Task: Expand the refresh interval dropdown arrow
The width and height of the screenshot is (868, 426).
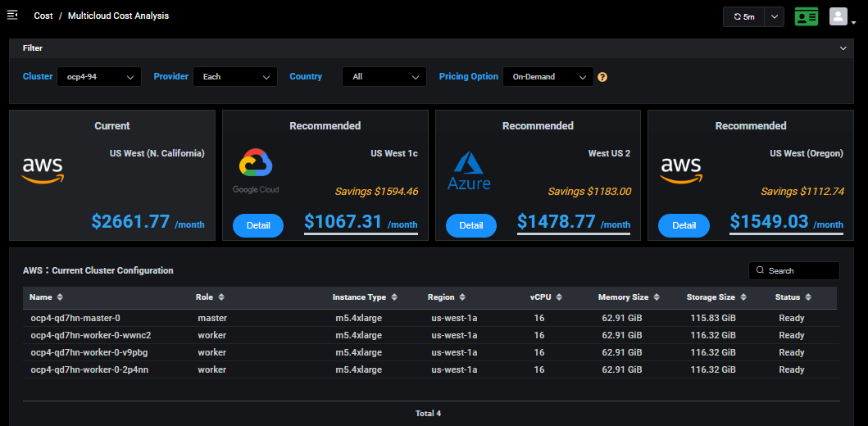Action: coord(775,16)
